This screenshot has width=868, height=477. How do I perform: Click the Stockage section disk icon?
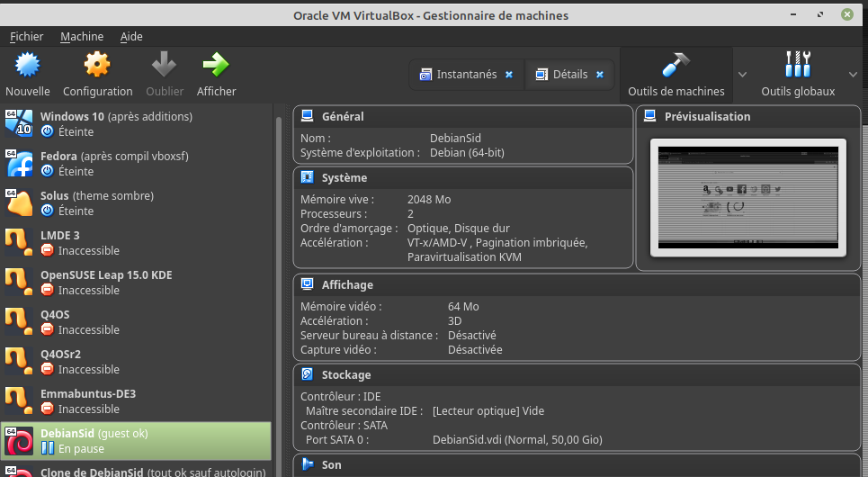[x=308, y=374]
